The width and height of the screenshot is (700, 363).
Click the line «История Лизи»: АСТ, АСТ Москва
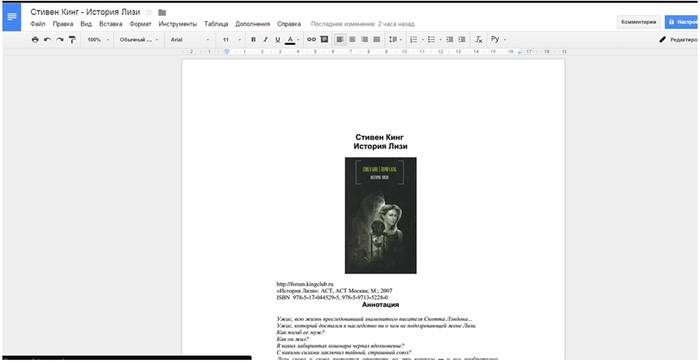[334, 291]
